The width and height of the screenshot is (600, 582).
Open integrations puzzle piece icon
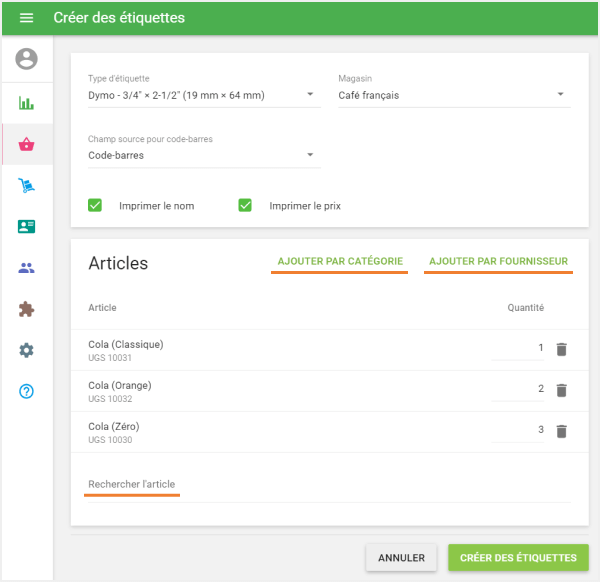26,309
